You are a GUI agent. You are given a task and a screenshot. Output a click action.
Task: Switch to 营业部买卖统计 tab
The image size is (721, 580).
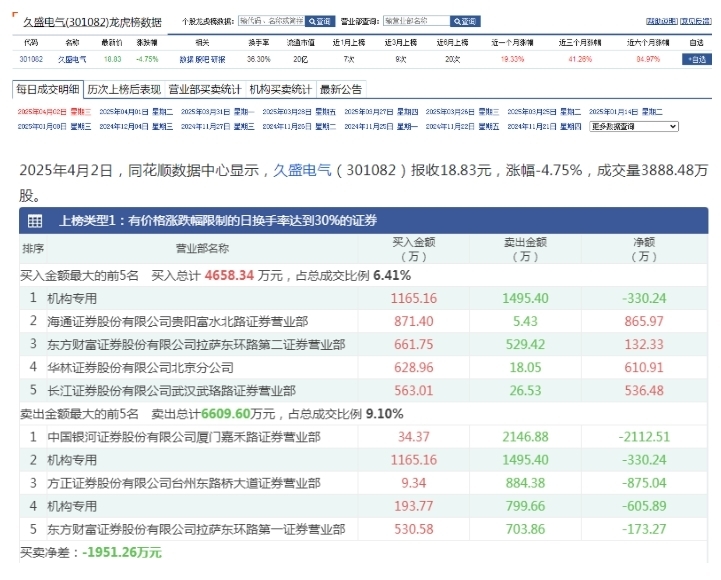(x=206, y=89)
